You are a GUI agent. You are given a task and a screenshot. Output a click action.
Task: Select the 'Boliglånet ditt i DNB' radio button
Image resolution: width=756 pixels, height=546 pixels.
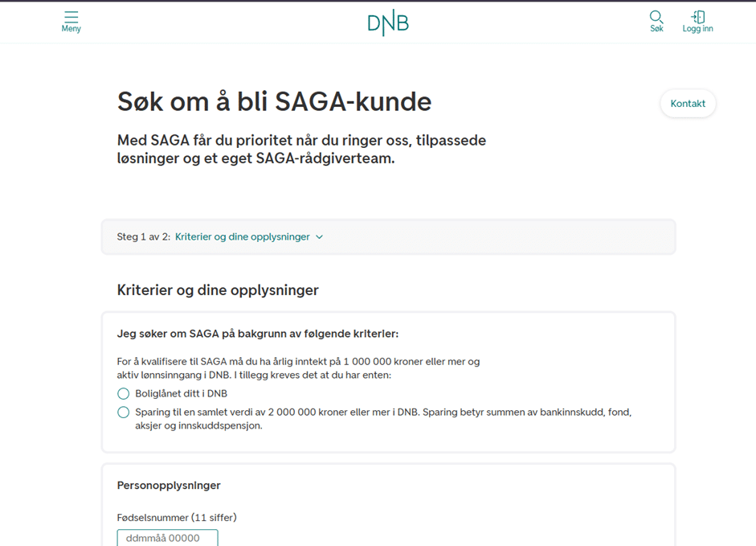[123, 394]
